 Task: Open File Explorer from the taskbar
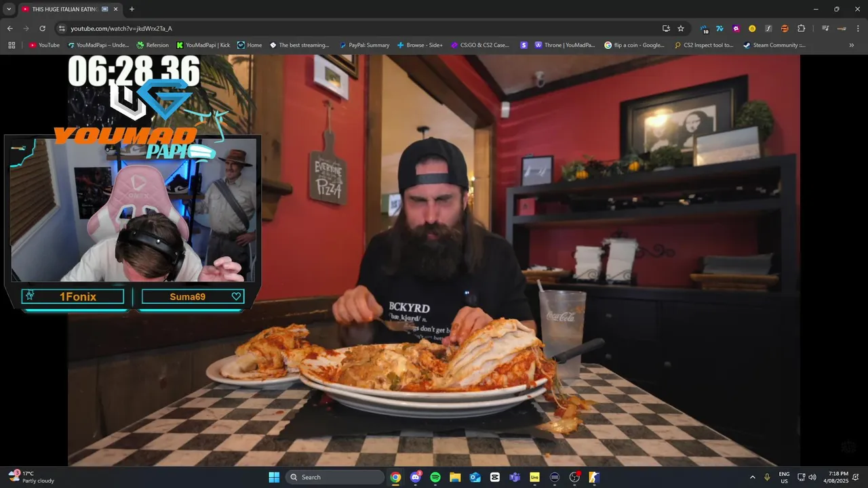pos(455,477)
